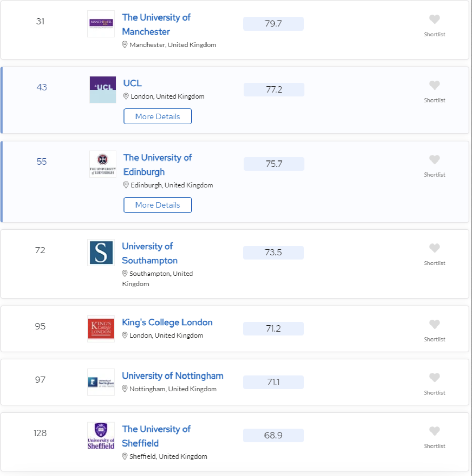
Task: Shortlist The University of Manchester heart icon
Action: point(434,19)
